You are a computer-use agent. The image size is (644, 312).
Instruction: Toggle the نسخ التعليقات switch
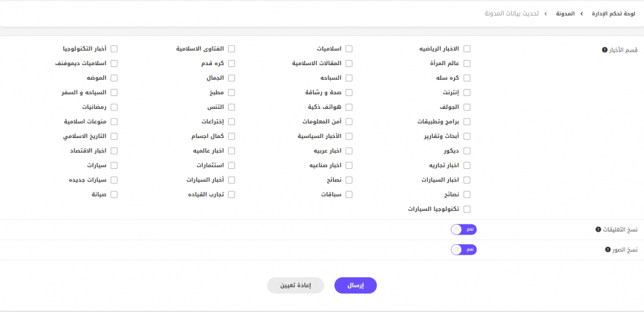click(464, 229)
